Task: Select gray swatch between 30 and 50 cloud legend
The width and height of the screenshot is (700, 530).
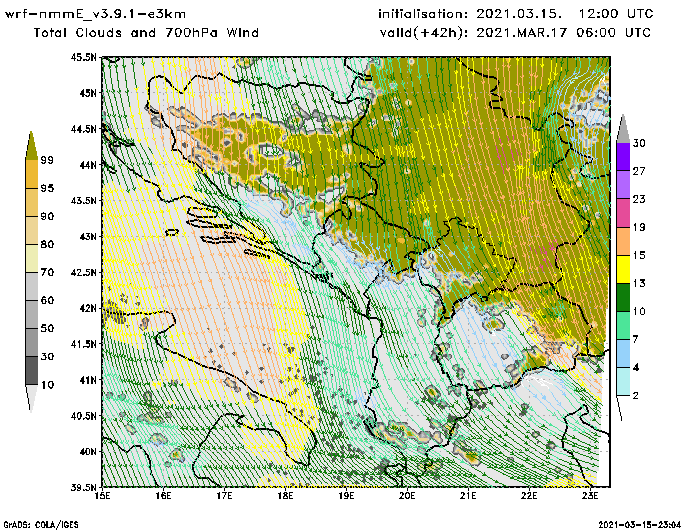Action: coord(32,342)
